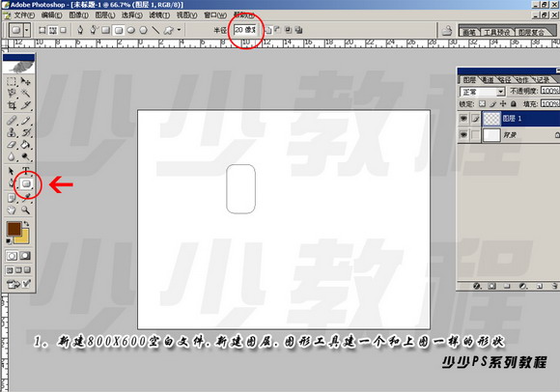The width and height of the screenshot is (560, 392).
Task: Select the Paint Bucket tool
Action: (25, 145)
